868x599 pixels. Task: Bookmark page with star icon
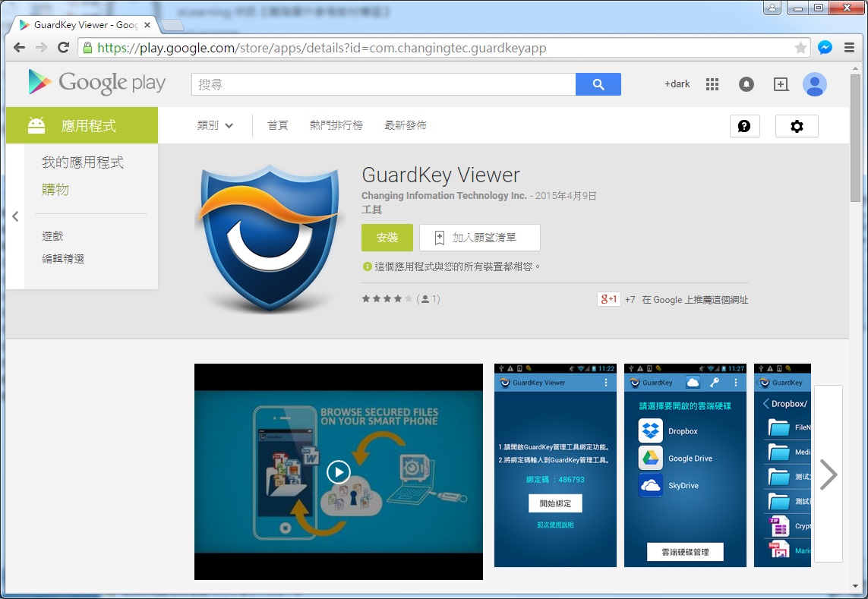[800, 48]
